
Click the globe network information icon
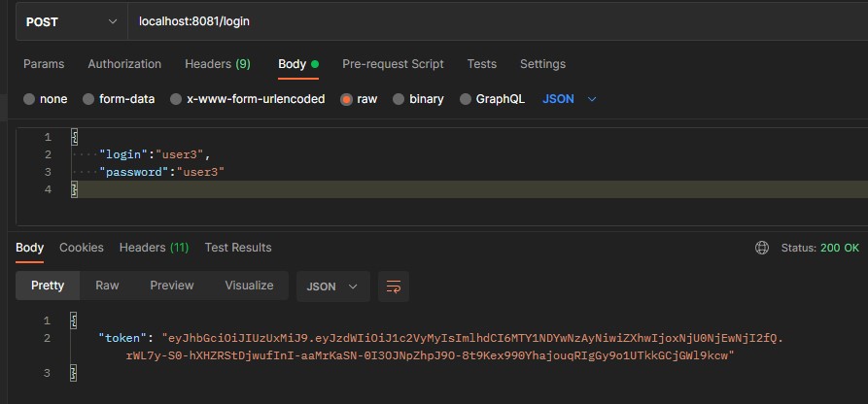coord(762,248)
